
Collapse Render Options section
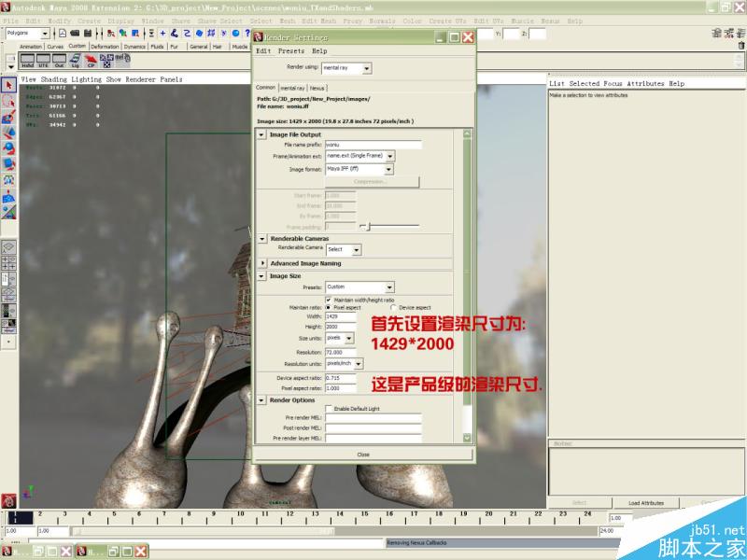(261, 400)
